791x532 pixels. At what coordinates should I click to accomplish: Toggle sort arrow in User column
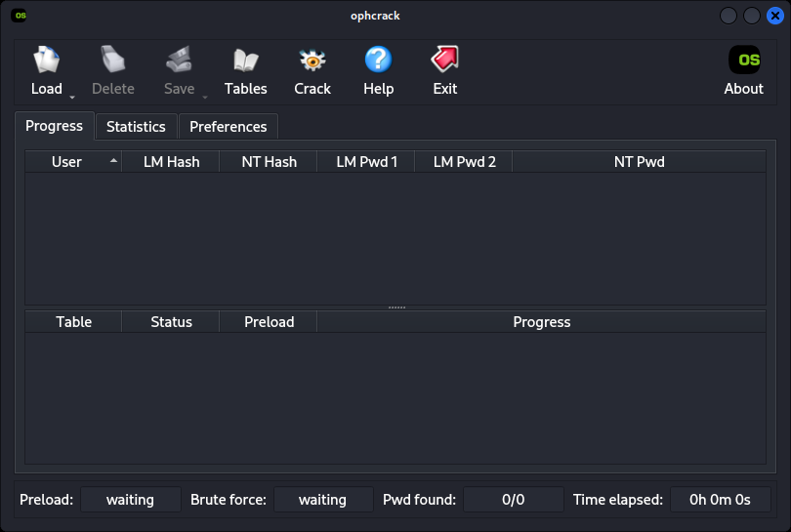click(113, 161)
